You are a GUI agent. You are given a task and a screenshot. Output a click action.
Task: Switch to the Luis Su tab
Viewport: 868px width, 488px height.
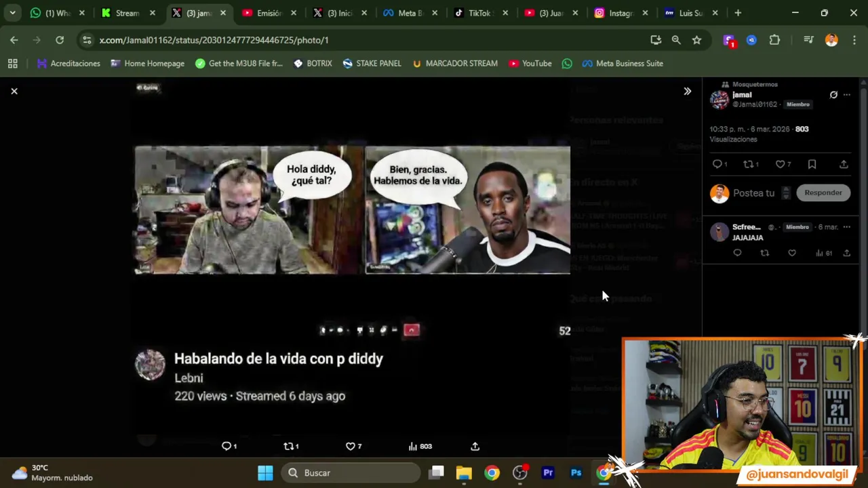(x=691, y=13)
